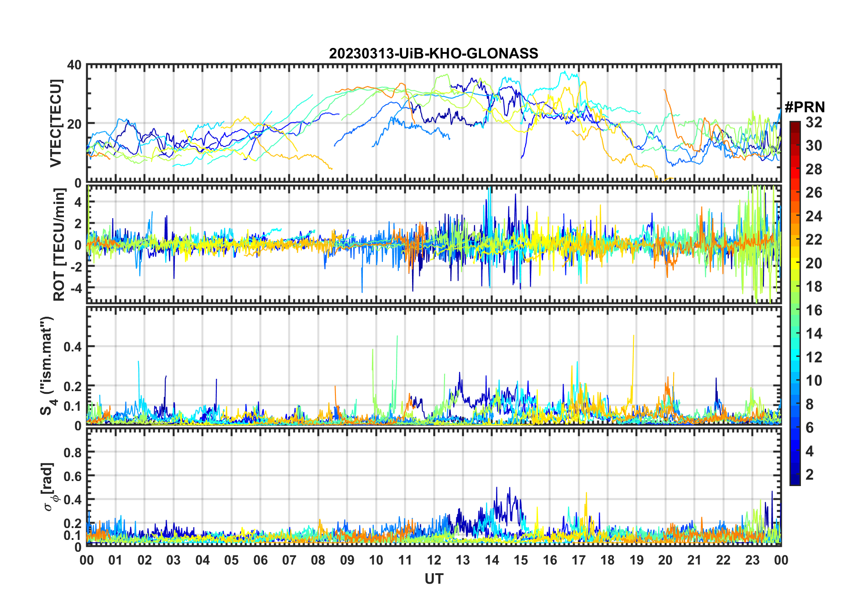Click the UT axis hour label 07

pyautogui.click(x=289, y=560)
